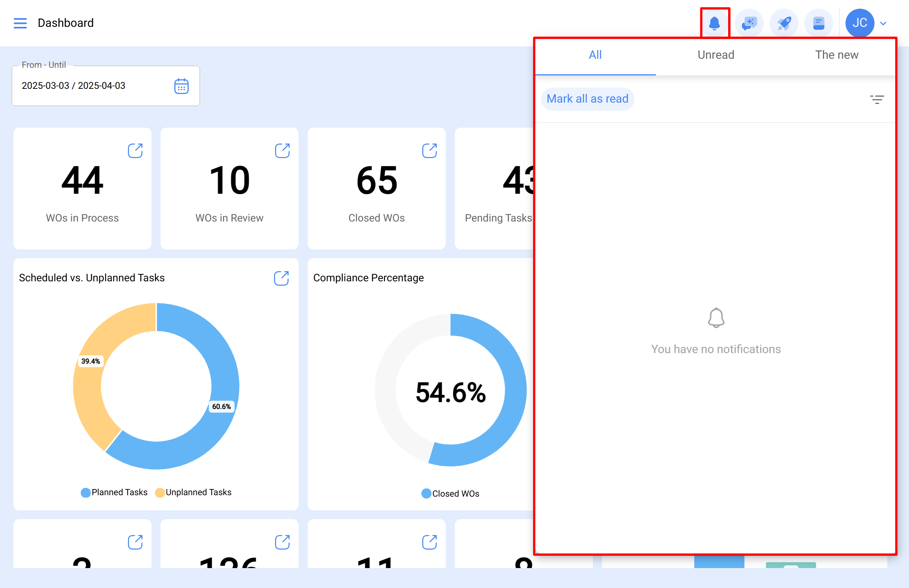Click the 60.6% planned donut segment

coord(221,407)
